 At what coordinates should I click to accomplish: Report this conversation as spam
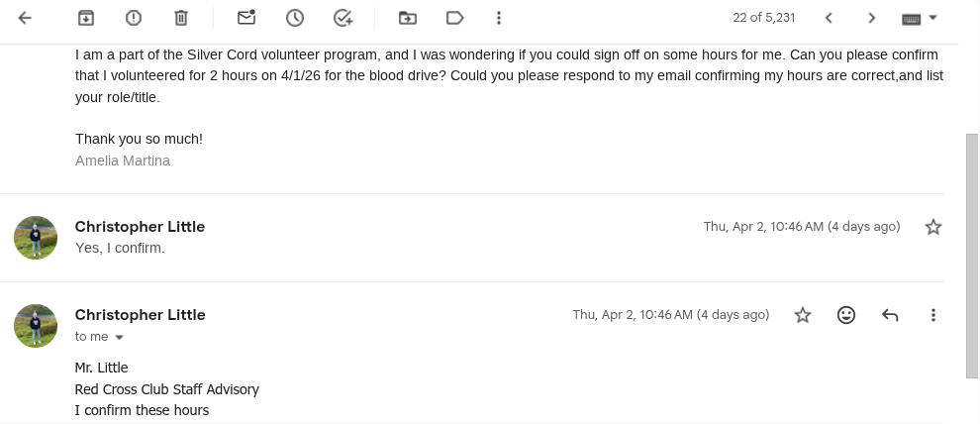point(134,18)
